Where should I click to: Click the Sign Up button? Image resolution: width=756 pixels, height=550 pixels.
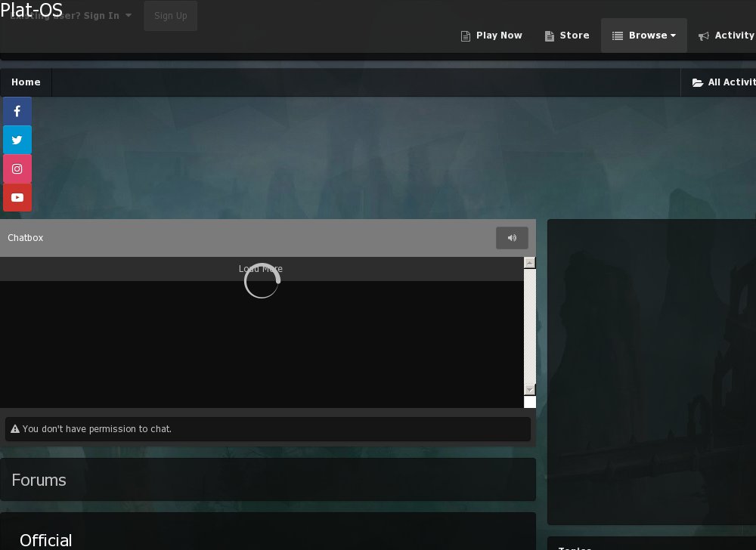170,16
